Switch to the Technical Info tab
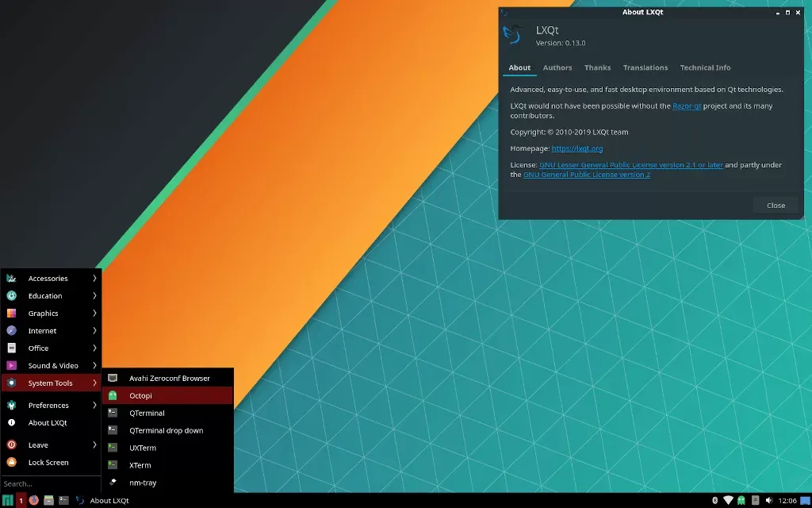Image resolution: width=812 pixels, height=508 pixels. 705,67
